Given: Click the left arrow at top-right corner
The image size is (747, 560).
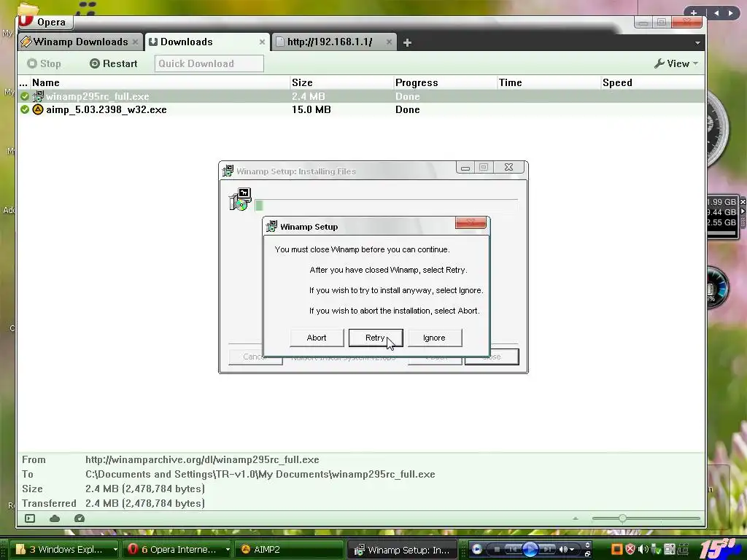Looking at the screenshot, I should 716,13.
